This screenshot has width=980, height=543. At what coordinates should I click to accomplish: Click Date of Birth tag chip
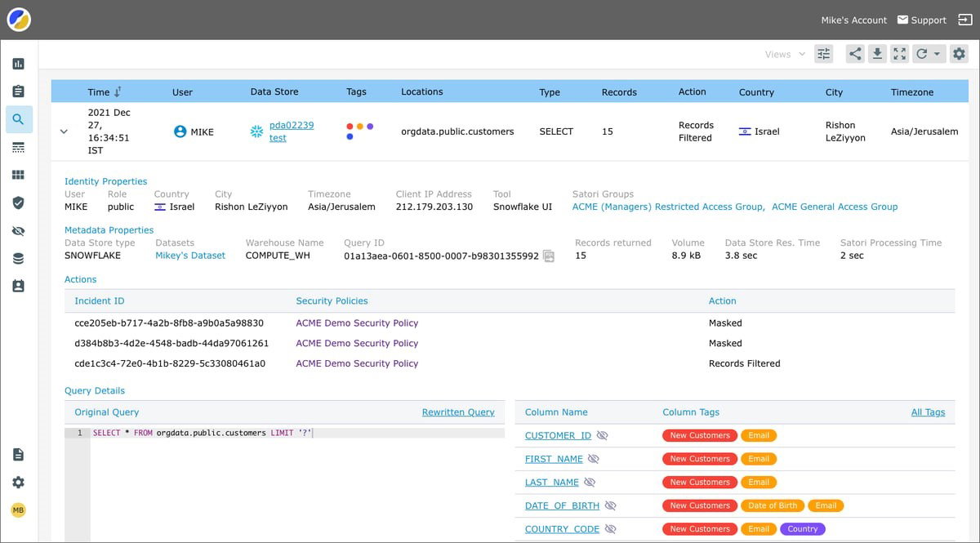click(773, 505)
